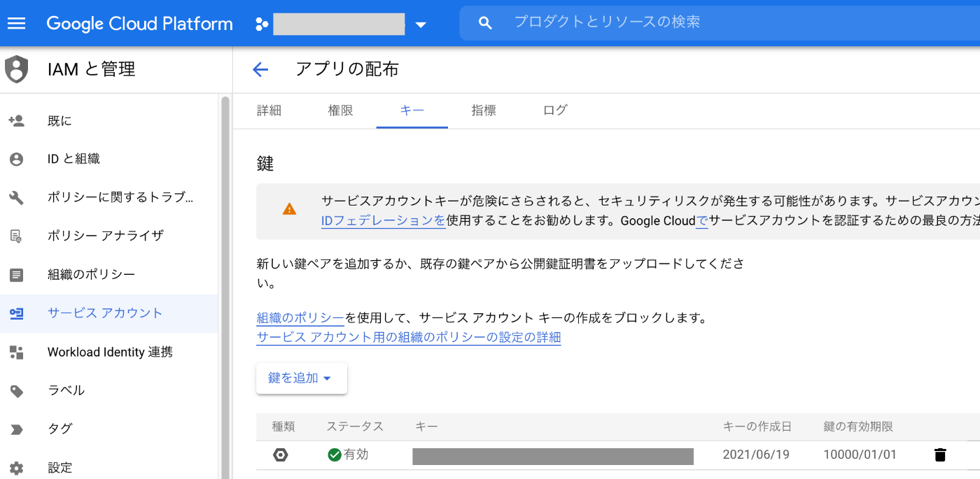Click the 既に add-person icon

(16, 121)
